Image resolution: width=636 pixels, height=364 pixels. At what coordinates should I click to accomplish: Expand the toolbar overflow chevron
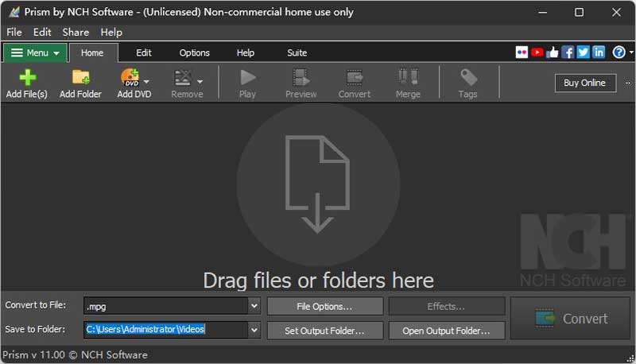(x=628, y=83)
